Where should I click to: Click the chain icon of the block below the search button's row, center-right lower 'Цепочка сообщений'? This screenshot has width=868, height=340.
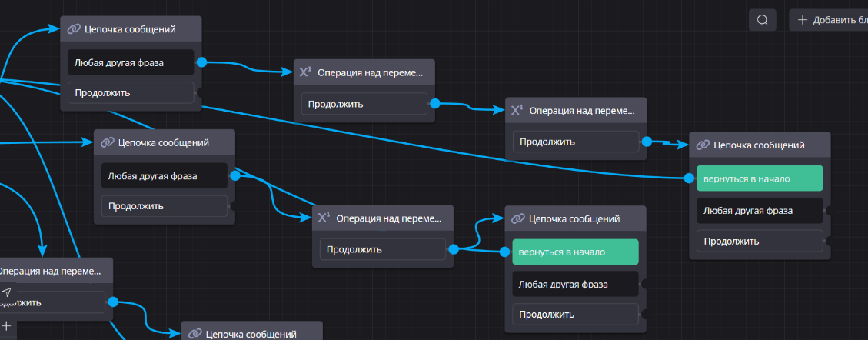click(518, 219)
